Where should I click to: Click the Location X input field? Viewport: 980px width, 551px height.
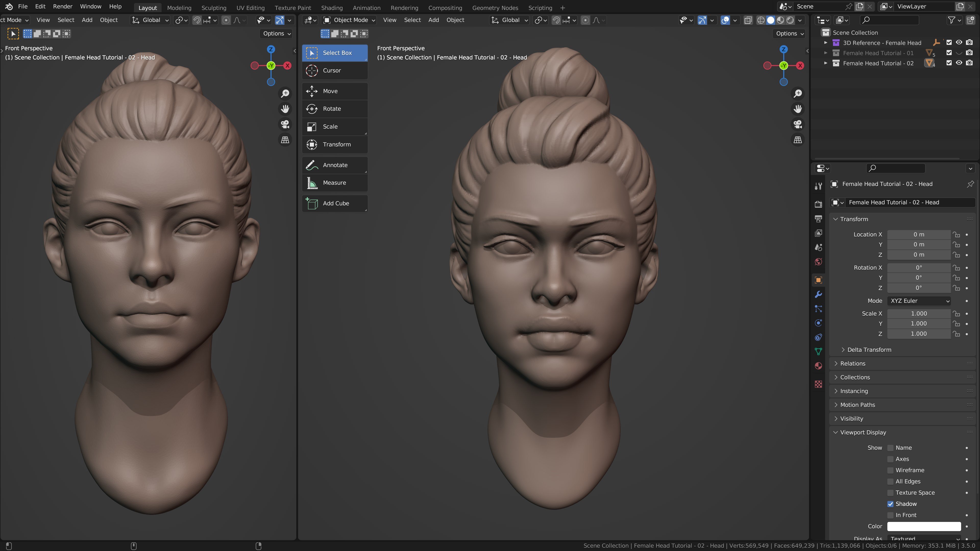pos(918,235)
